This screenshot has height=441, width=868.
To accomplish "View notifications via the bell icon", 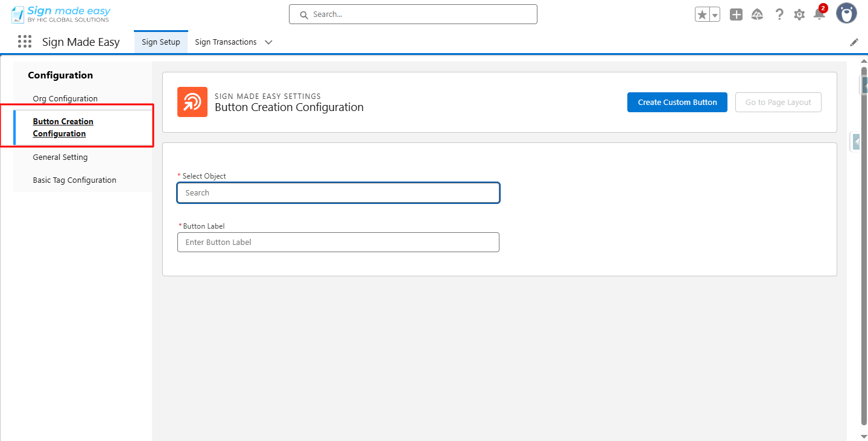I will coord(819,14).
